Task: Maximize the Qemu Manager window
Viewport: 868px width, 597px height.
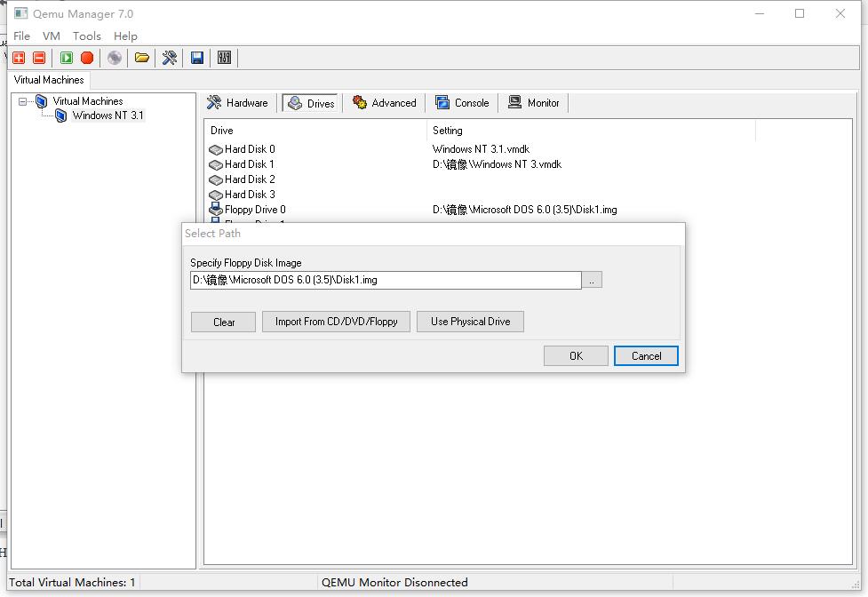Action: coord(800,13)
